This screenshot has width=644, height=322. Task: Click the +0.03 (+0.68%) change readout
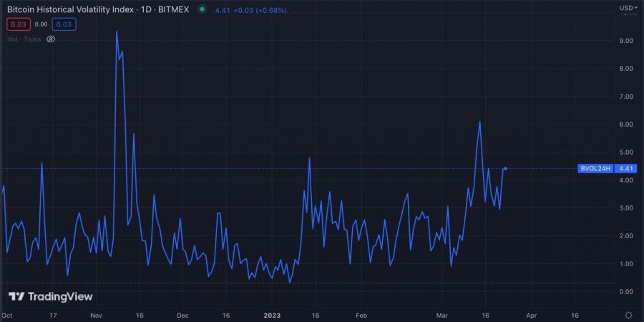(260, 9)
